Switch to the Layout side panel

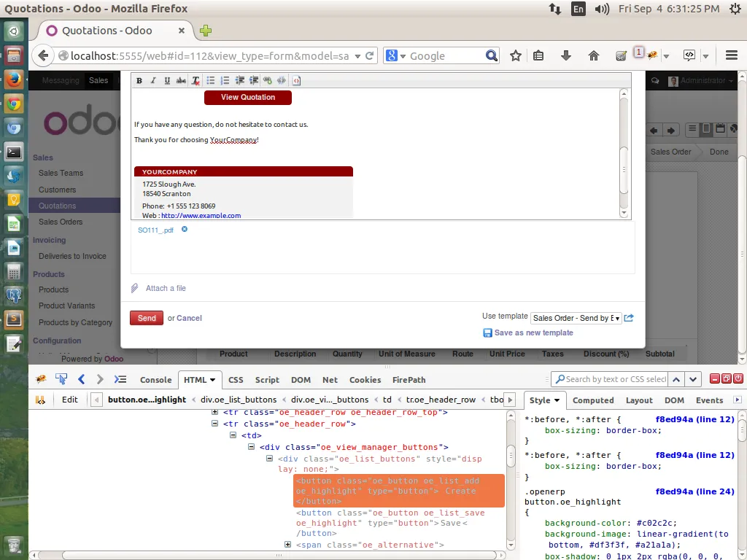click(639, 400)
